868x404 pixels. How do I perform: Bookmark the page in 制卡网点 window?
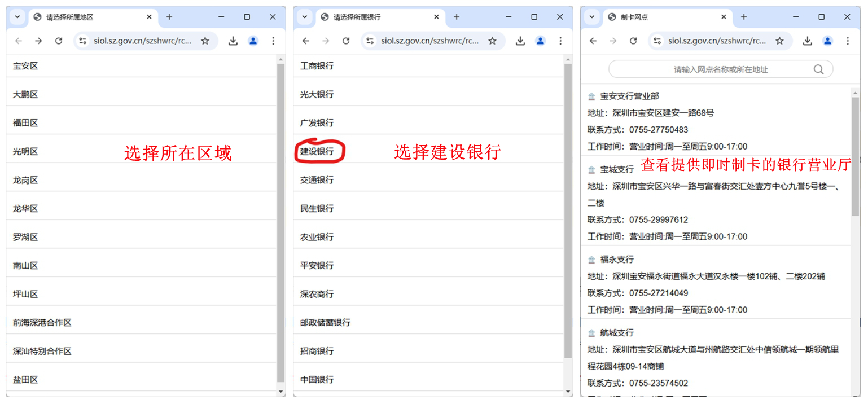tap(780, 41)
